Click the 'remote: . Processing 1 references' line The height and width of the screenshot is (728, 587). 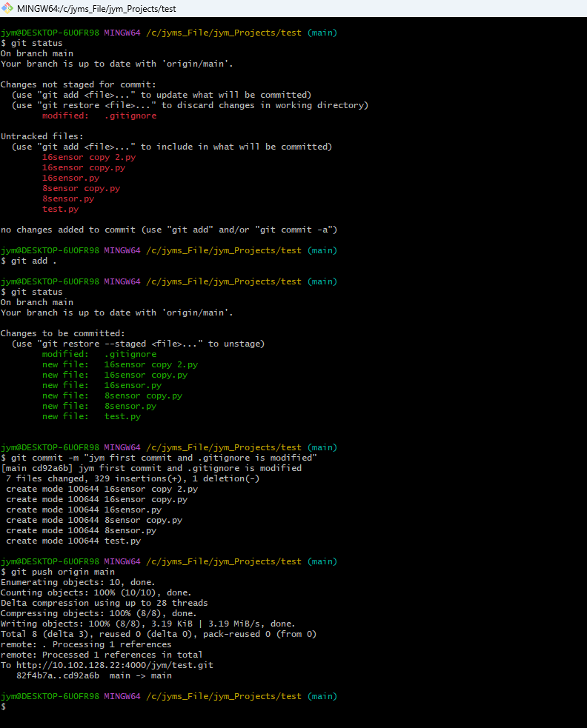86,644
